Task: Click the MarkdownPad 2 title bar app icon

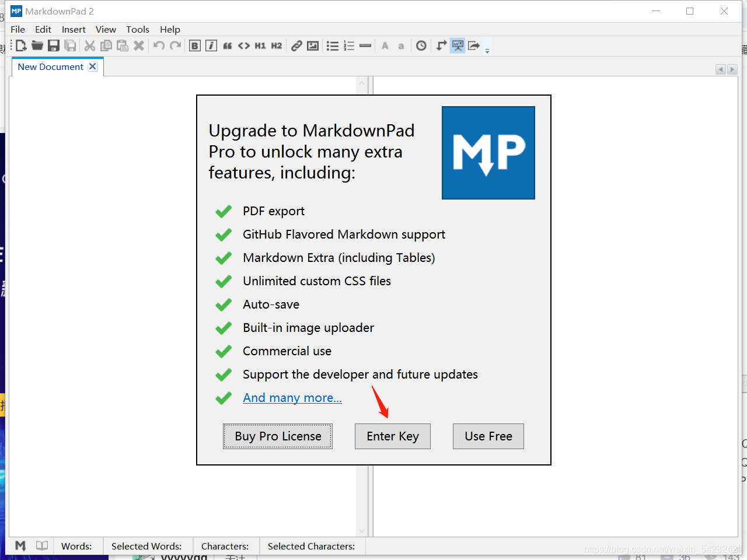Action: 16,11
